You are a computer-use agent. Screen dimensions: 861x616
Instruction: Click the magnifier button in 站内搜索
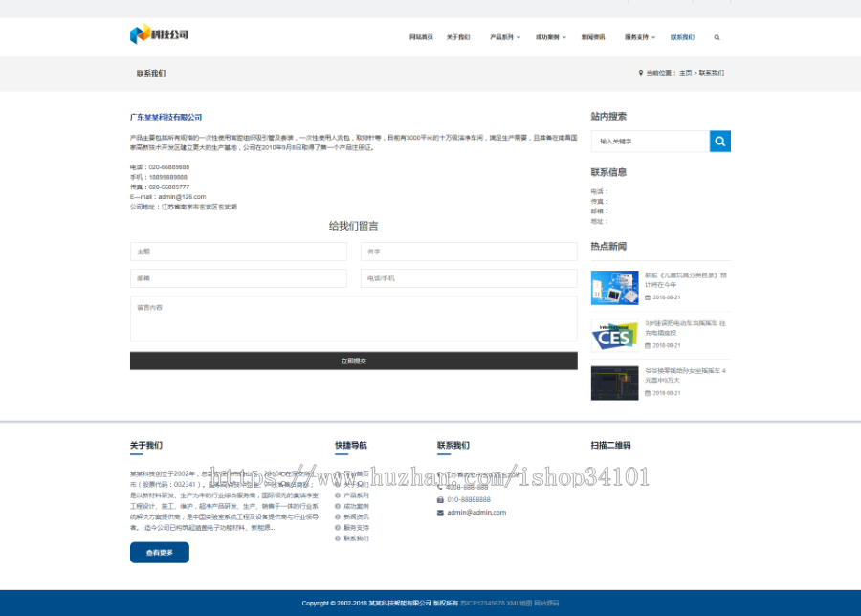tap(720, 141)
